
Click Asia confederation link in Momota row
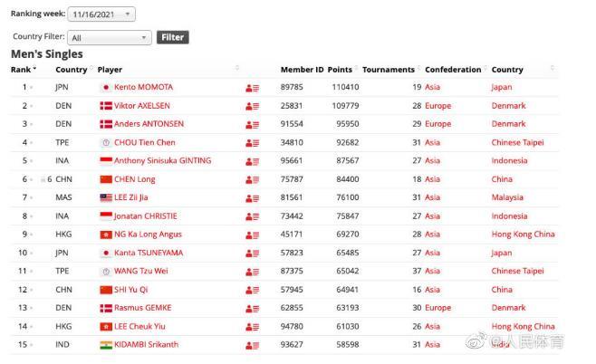[x=432, y=87]
